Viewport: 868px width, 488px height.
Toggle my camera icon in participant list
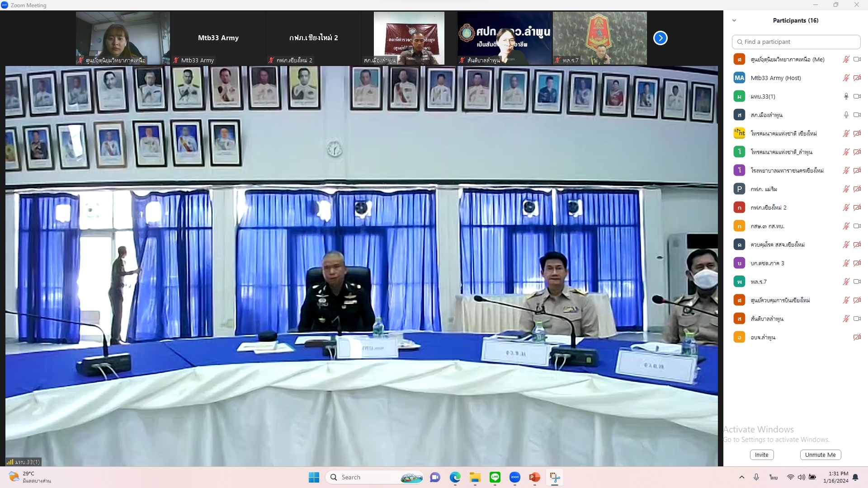point(857,59)
